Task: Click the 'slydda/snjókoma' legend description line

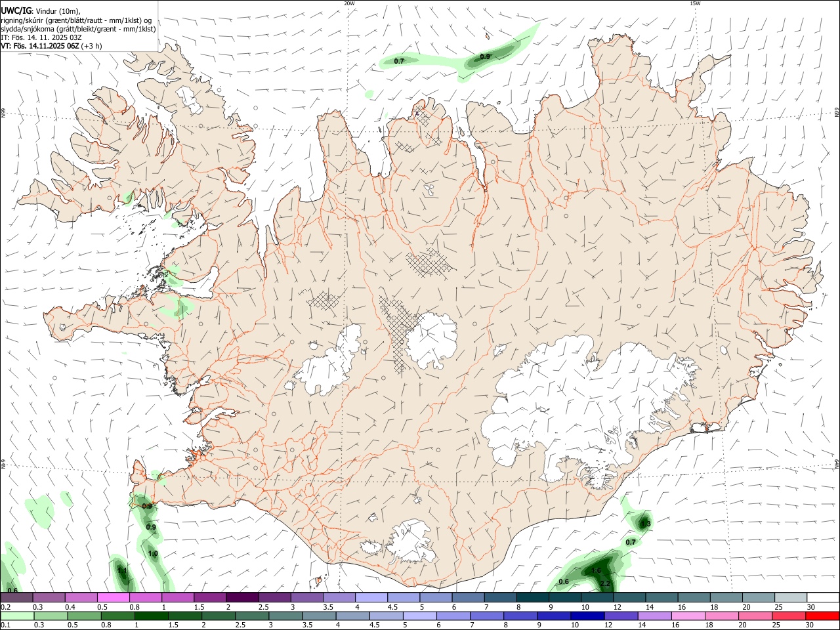Action: pyautogui.click(x=78, y=29)
